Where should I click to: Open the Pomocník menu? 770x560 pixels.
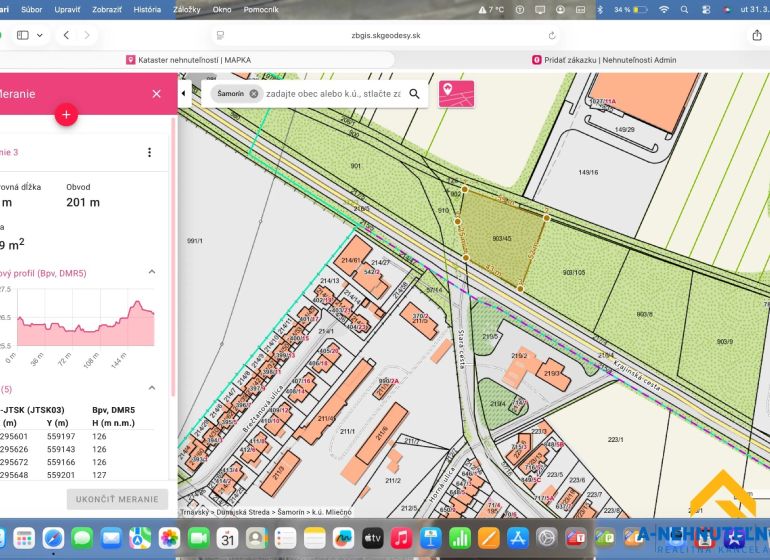tap(261, 9)
